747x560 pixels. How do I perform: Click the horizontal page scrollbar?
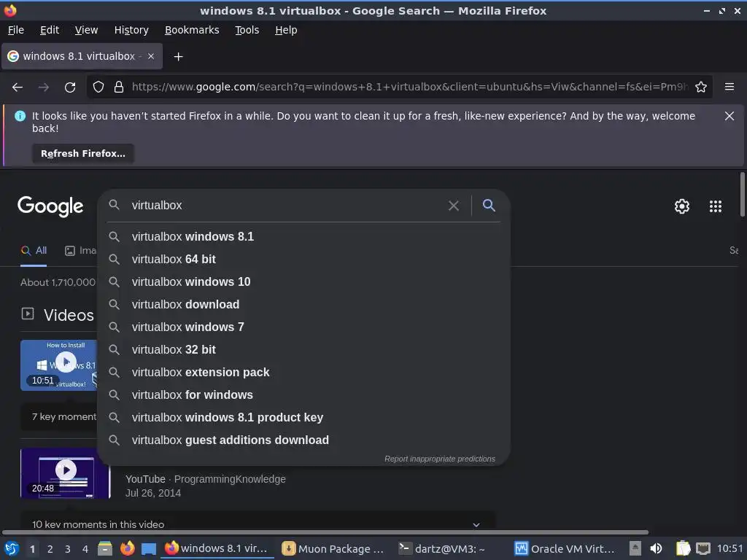tap(325, 532)
